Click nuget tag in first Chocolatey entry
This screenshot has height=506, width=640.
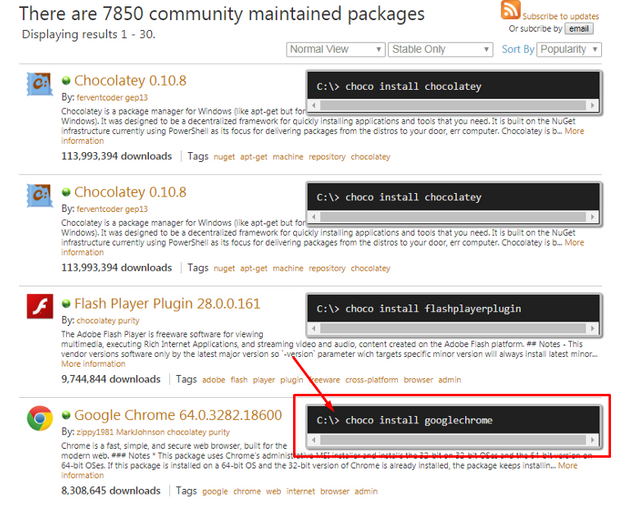[x=224, y=157]
